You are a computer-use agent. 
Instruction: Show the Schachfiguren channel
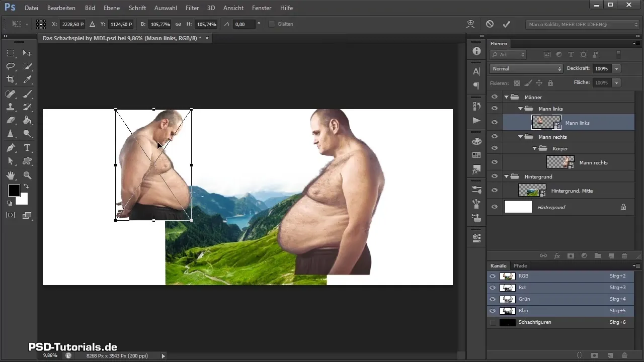[493, 322]
